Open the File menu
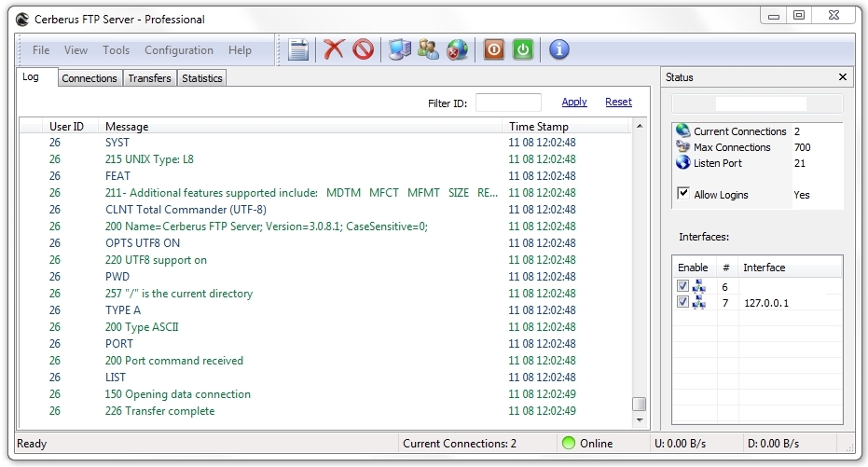The width and height of the screenshot is (868, 467). [x=41, y=49]
